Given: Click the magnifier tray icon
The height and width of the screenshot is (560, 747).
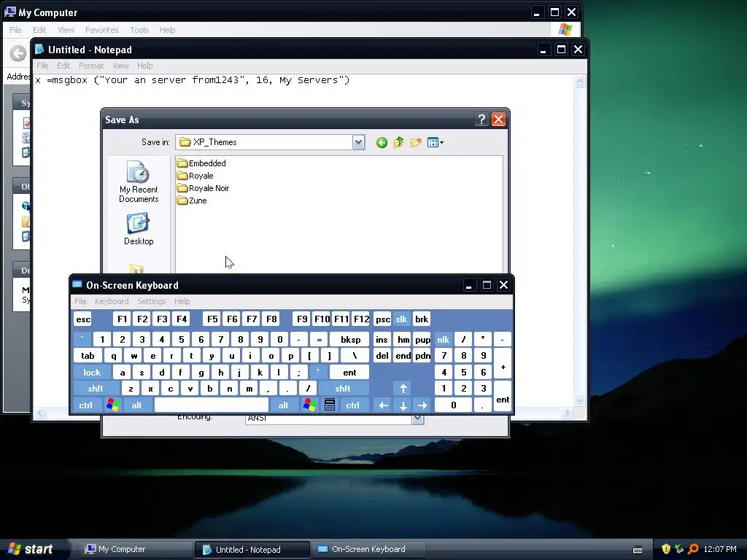Looking at the screenshot, I should [693, 549].
